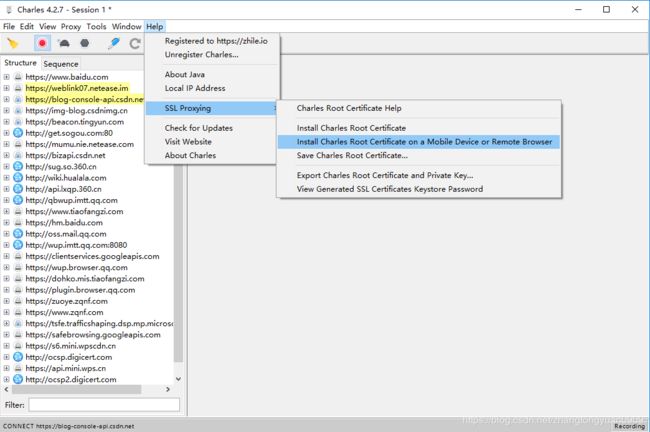Toggle the throttling turtle icon
Viewport: 650px width, 432px height.
click(64, 43)
